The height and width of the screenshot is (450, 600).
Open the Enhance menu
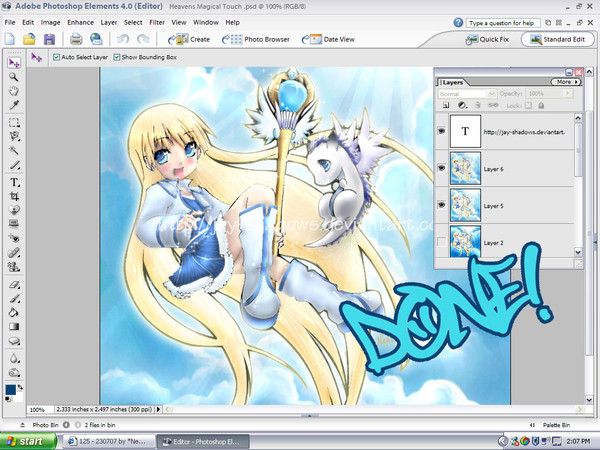pos(80,23)
